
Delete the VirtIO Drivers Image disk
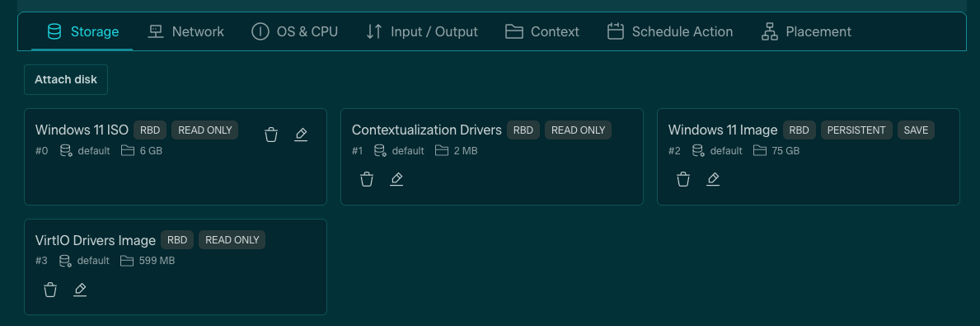click(x=50, y=290)
